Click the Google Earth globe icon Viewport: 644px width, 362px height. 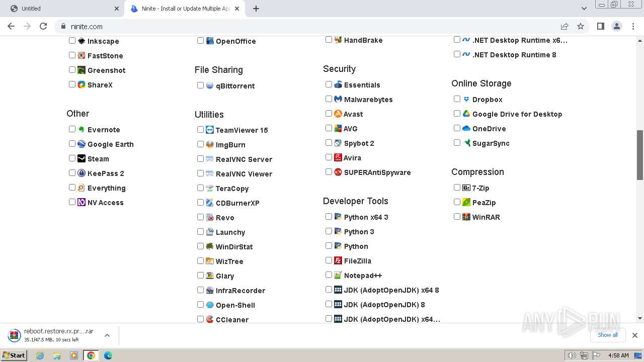82,144
